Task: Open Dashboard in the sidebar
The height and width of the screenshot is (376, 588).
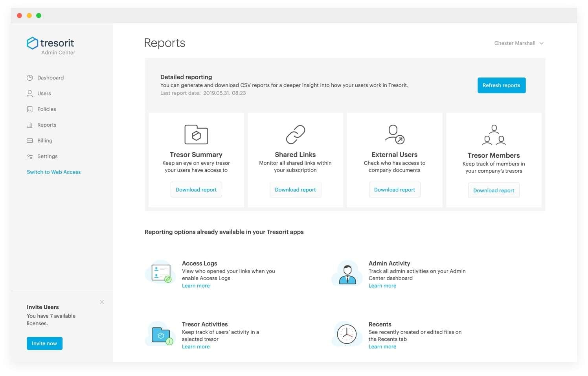Action: tap(50, 78)
